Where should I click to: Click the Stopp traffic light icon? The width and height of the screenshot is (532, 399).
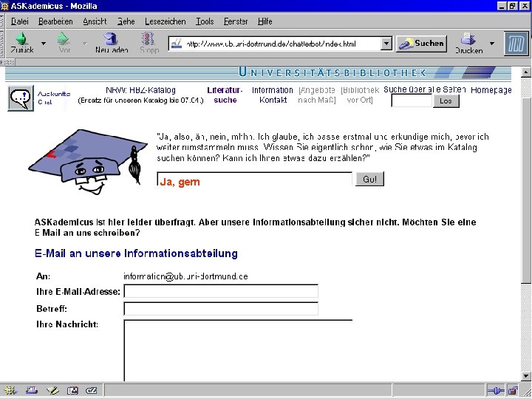(x=149, y=38)
